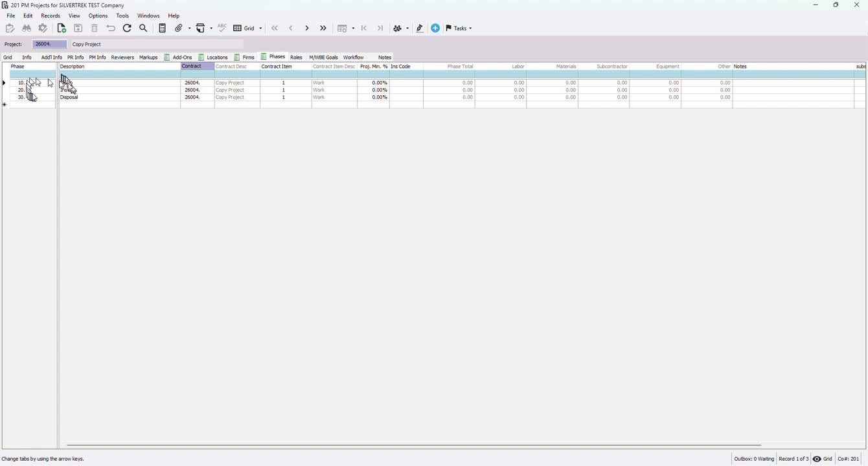This screenshot has height=466, width=868.
Task: Select the Disposal description cell
Action: pyautogui.click(x=119, y=98)
